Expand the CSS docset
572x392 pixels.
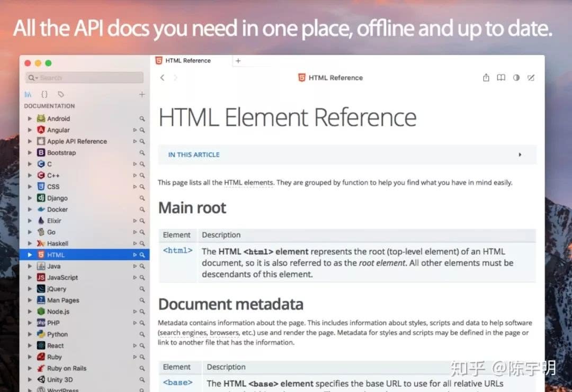click(30, 187)
